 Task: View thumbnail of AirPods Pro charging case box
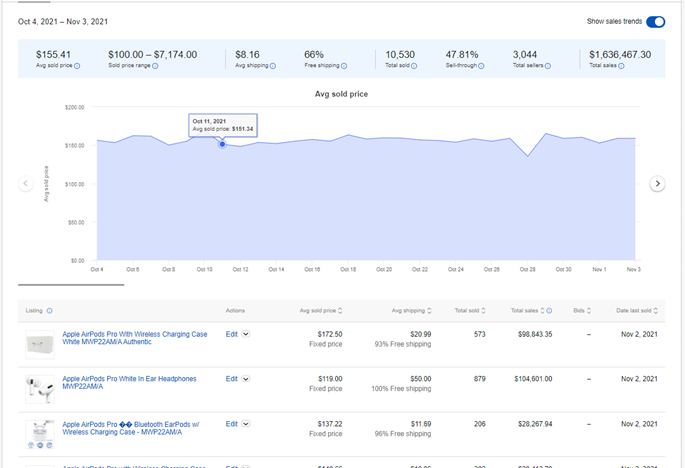click(x=40, y=345)
